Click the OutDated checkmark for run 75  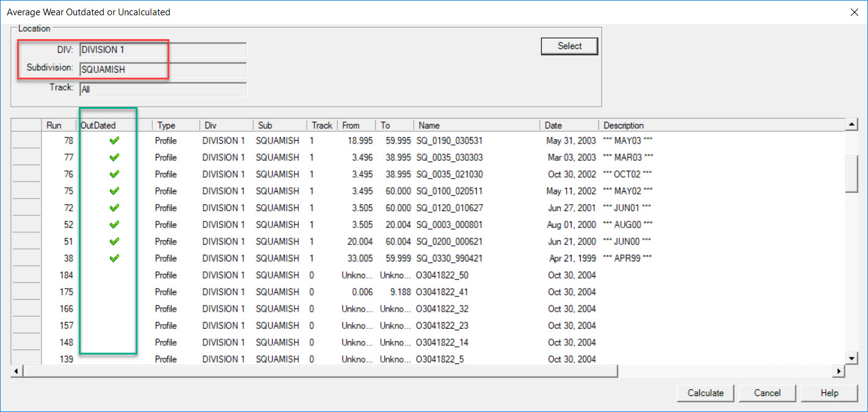point(114,191)
